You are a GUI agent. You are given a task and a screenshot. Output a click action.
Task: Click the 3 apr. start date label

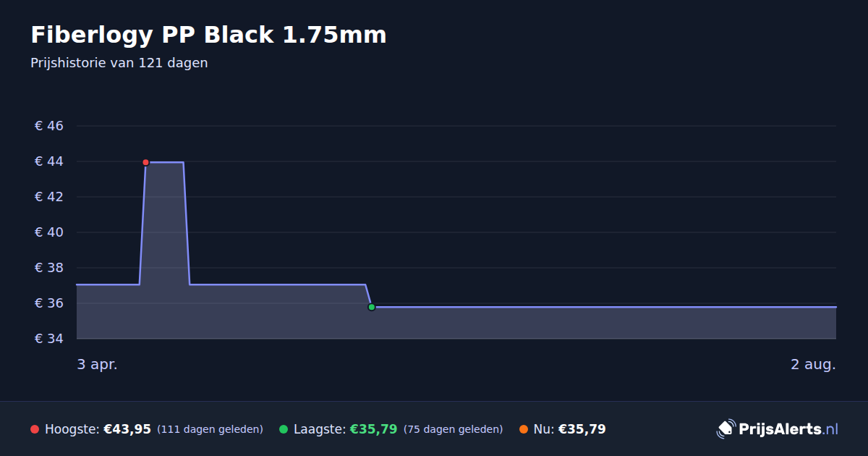click(97, 365)
